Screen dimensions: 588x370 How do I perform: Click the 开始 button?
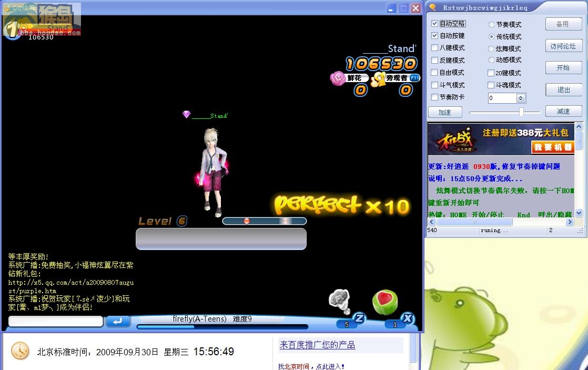point(563,67)
